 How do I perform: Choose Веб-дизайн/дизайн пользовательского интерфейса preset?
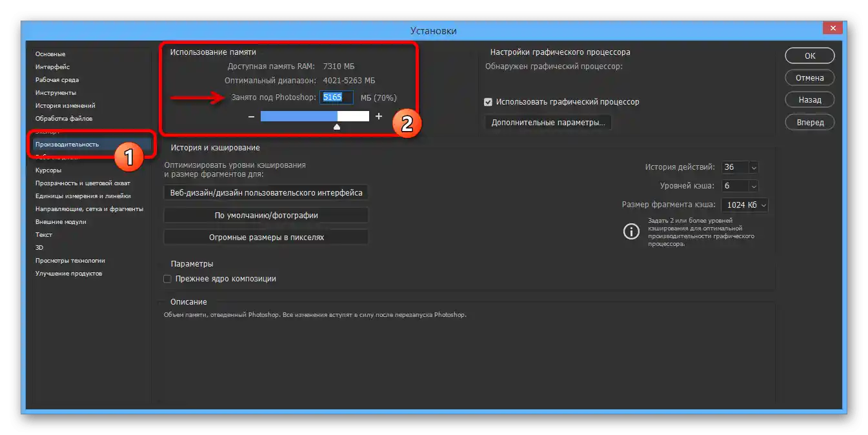[266, 193]
